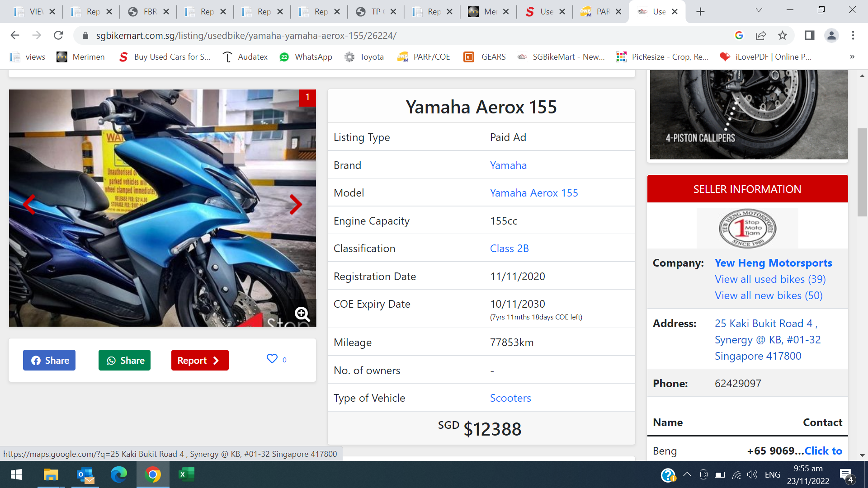The width and height of the screenshot is (868, 488).
Task: Zoom the bike photo with magnifier icon
Action: 302,314
